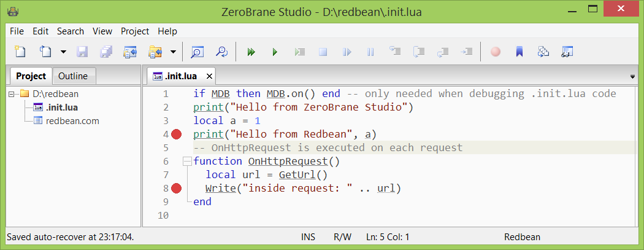Switch to the Outline panel tab

click(x=73, y=76)
